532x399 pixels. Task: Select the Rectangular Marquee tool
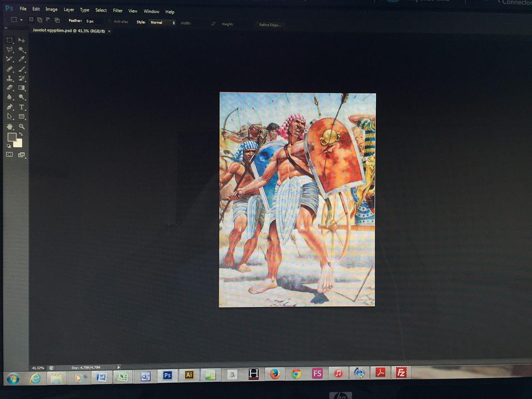pos(10,40)
